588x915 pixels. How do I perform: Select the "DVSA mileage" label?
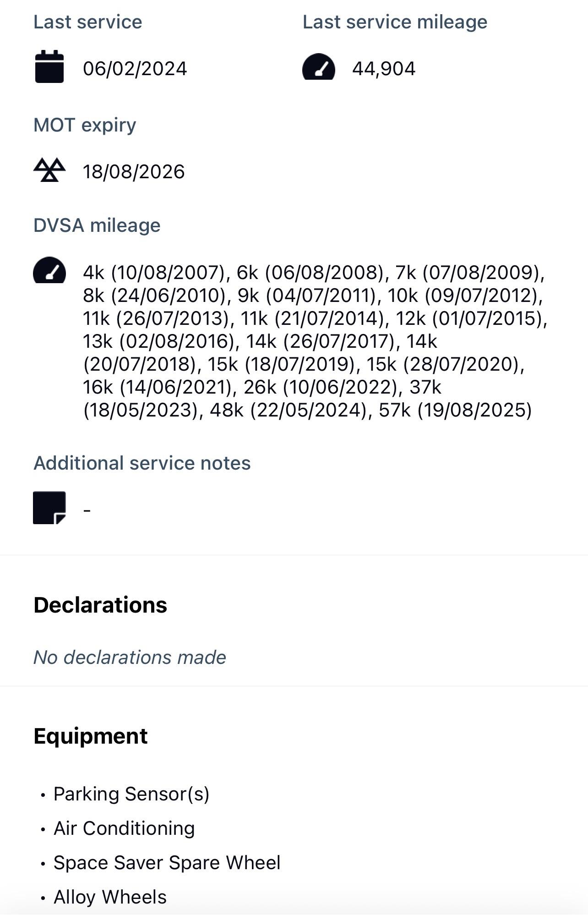(x=97, y=225)
